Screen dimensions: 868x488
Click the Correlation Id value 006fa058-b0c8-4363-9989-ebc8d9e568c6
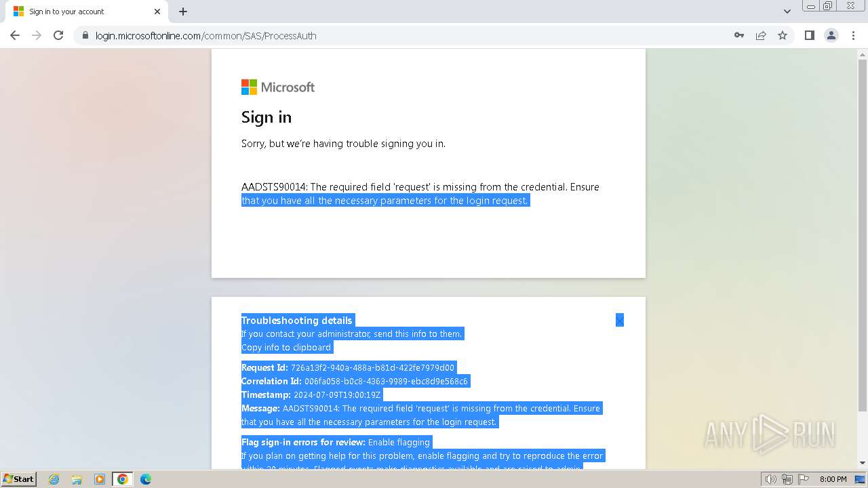pos(386,381)
